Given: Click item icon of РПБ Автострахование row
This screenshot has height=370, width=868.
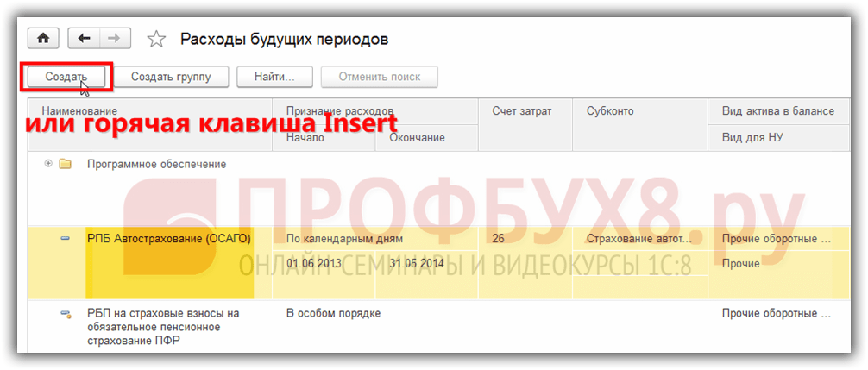Looking at the screenshot, I should point(65,238).
